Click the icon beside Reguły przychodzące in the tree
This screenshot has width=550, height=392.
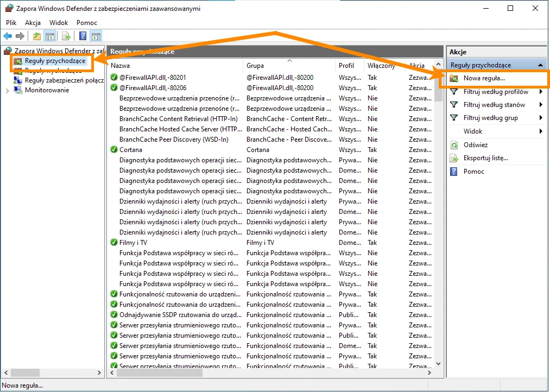coord(17,61)
